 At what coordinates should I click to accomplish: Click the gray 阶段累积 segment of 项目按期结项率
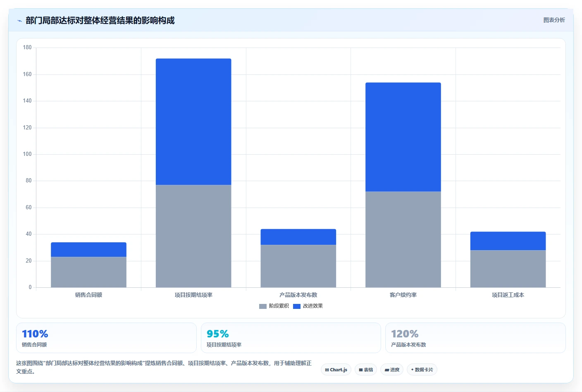coord(193,236)
